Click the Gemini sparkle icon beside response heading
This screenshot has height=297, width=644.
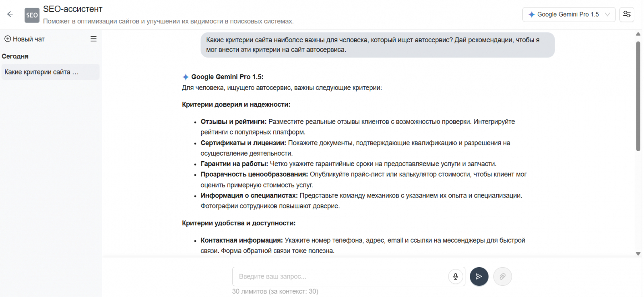click(x=186, y=77)
